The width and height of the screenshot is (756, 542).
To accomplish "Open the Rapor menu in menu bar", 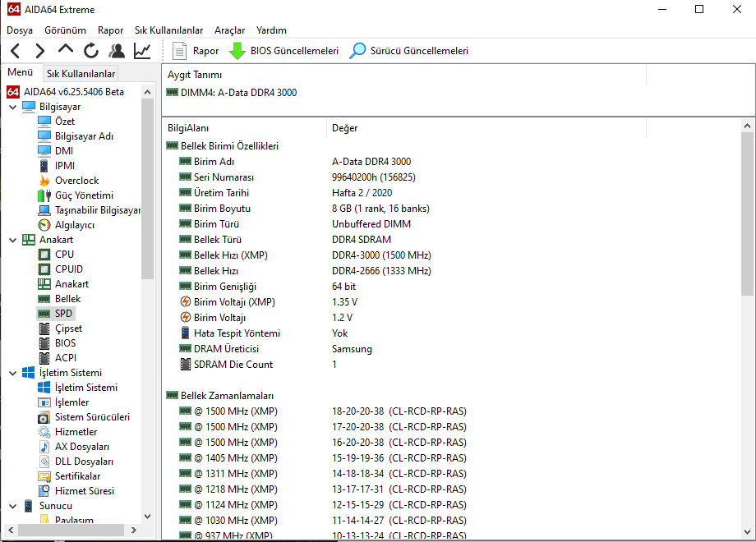I will [110, 30].
